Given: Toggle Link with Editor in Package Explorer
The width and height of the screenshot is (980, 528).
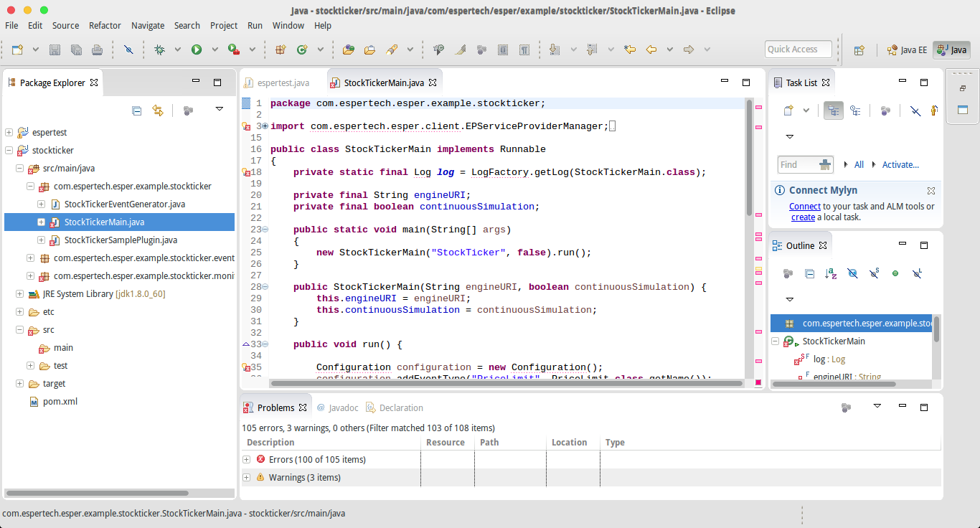Looking at the screenshot, I should [157, 110].
